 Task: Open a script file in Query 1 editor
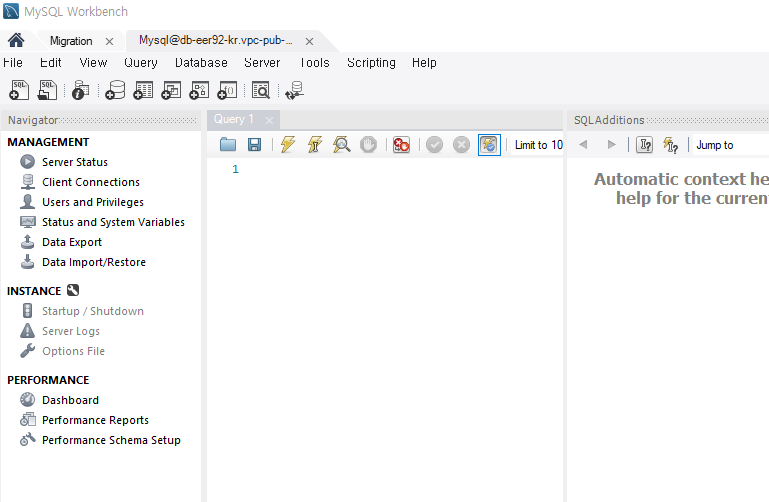click(228, 145)
